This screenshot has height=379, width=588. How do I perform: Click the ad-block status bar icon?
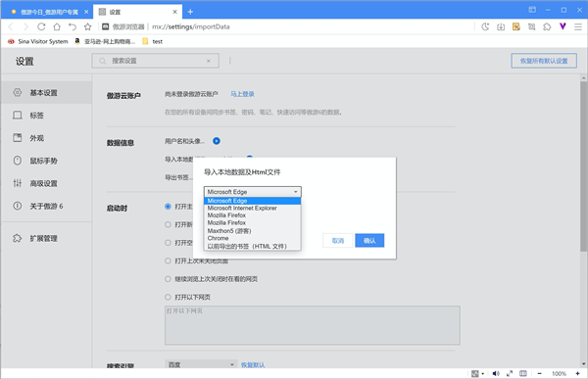[474, 373]
